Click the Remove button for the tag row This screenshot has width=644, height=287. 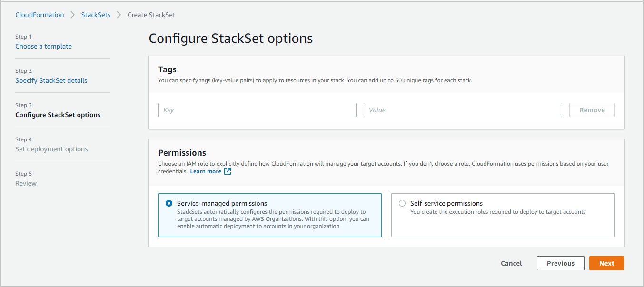point(592,109)
